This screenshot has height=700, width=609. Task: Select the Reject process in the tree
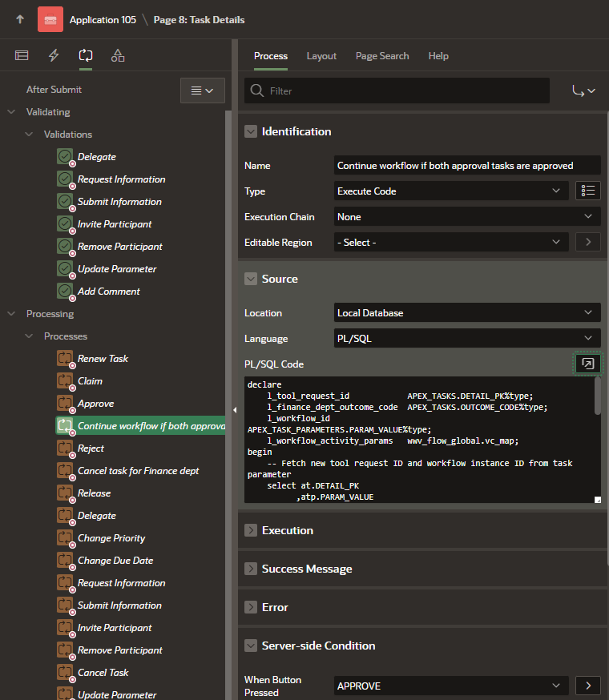click(91, 449)
